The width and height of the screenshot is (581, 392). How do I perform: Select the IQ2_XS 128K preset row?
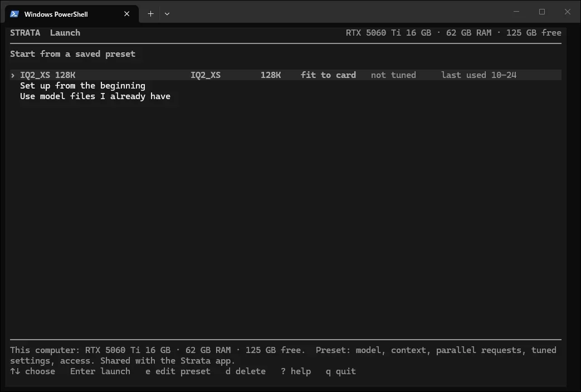coord(286,75)
